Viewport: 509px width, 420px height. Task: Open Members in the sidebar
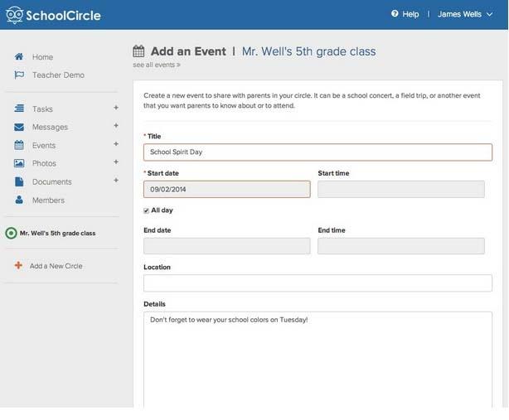(48, 200)
